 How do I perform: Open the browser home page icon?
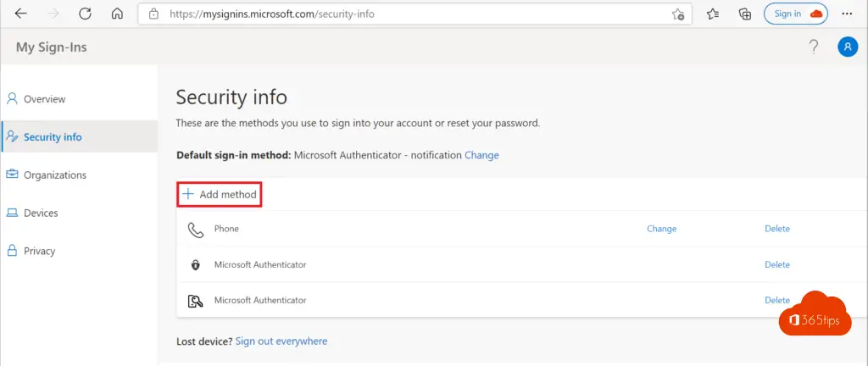117,14
